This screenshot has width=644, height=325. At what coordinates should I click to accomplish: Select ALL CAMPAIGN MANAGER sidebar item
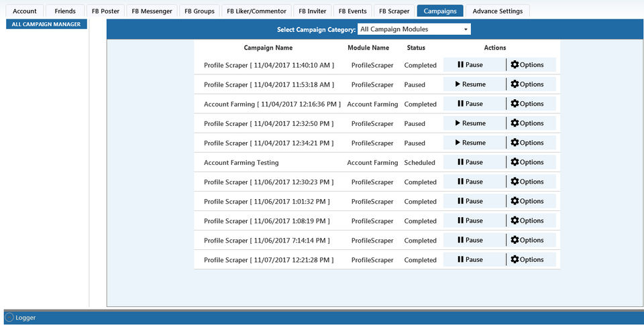[46, 24]
